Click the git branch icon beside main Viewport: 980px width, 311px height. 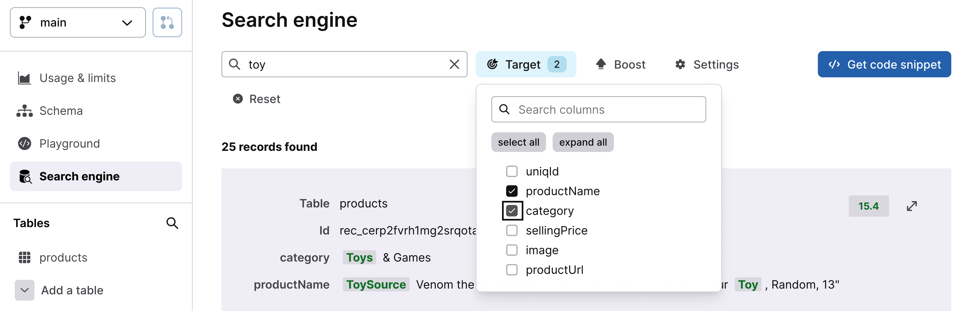[25, 22]
